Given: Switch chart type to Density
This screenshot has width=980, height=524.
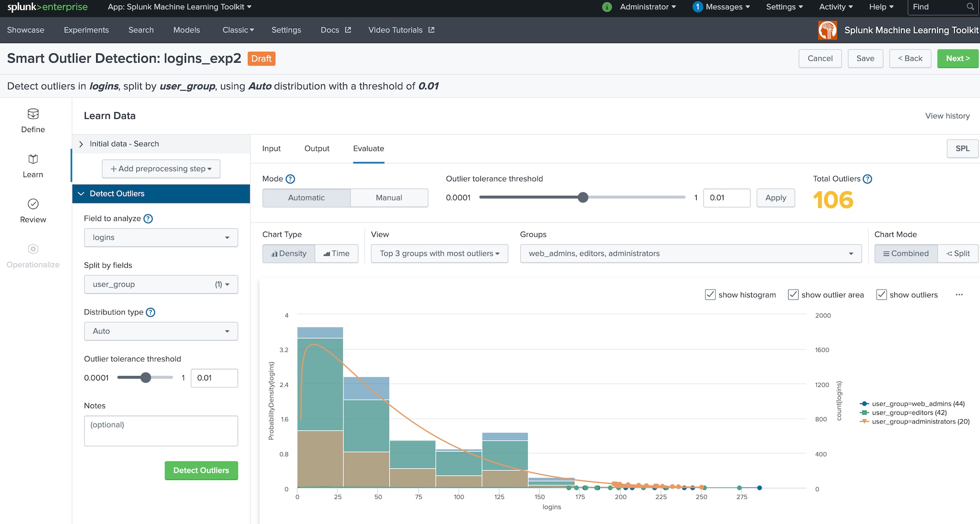Looking at the screenshot, I should [x=289, y=254].
